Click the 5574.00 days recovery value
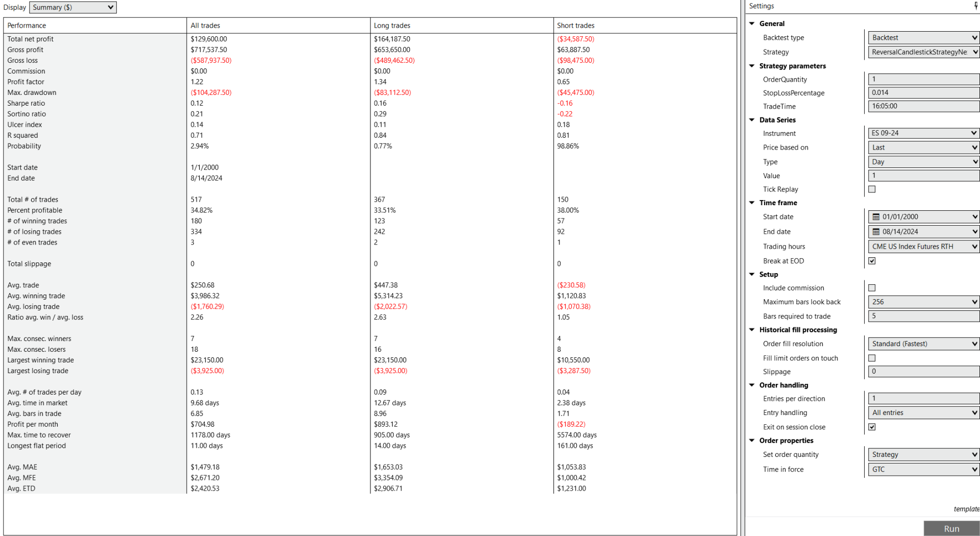This screenshot has height=536, width=980. tap(577, 435)
